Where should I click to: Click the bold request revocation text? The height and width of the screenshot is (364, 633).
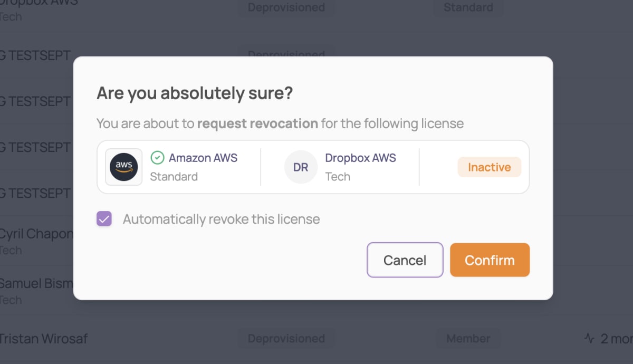tap(257, 124)
